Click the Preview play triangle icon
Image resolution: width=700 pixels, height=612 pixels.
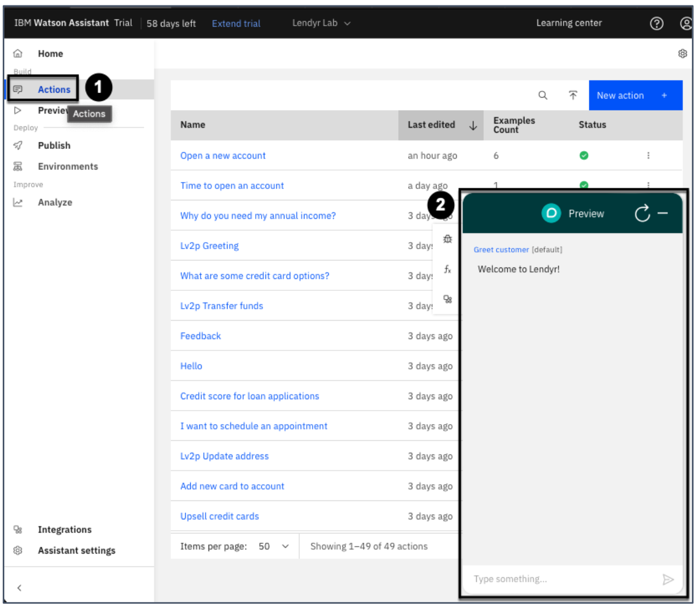click(18, 110)
